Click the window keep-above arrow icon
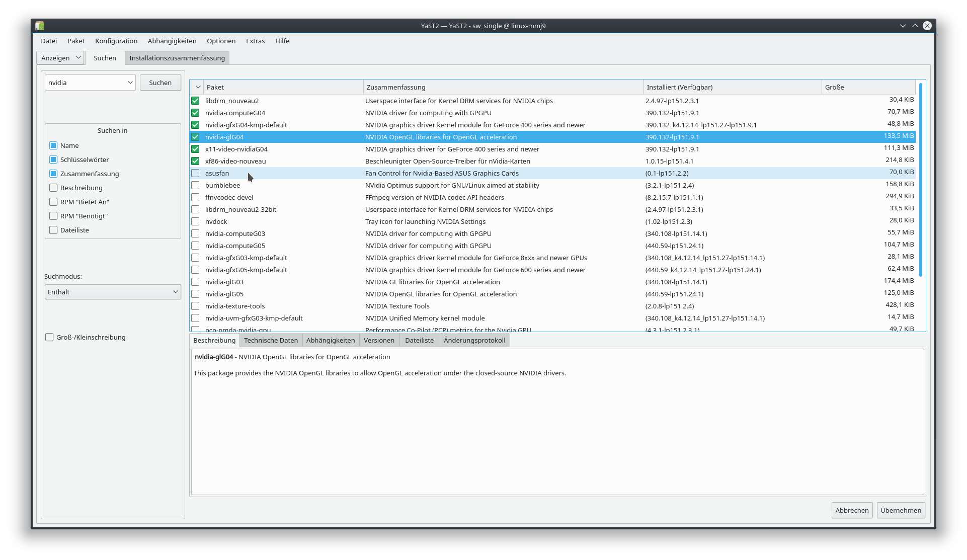The height and width of the screenshot is (560, 967). (x=915, y=26)
